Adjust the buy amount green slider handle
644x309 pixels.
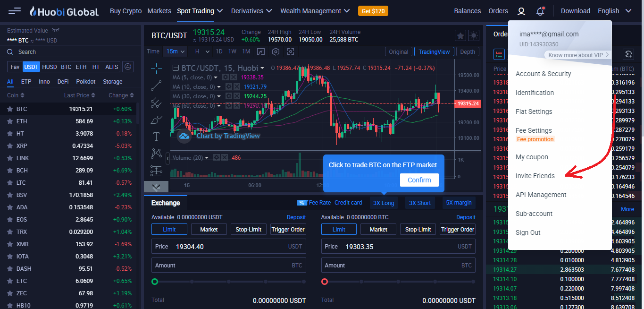tap(155, 282)
